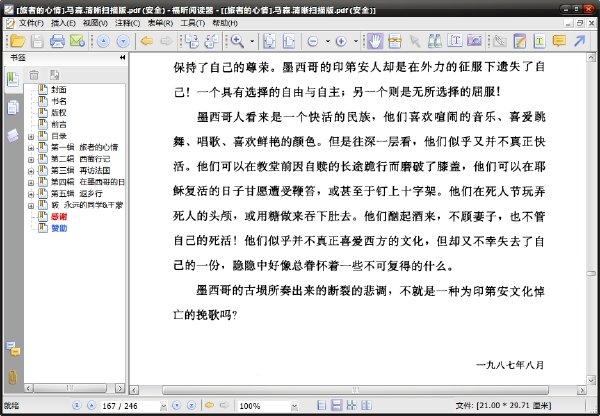Open the 表单(R) menu
The height and width of the screenshot is (416, 600).
[x=160, y=23]
